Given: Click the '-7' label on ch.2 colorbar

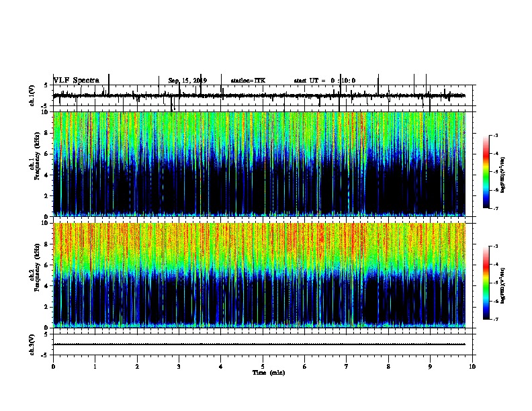Looking at the screenshot, I should point(495,320).
